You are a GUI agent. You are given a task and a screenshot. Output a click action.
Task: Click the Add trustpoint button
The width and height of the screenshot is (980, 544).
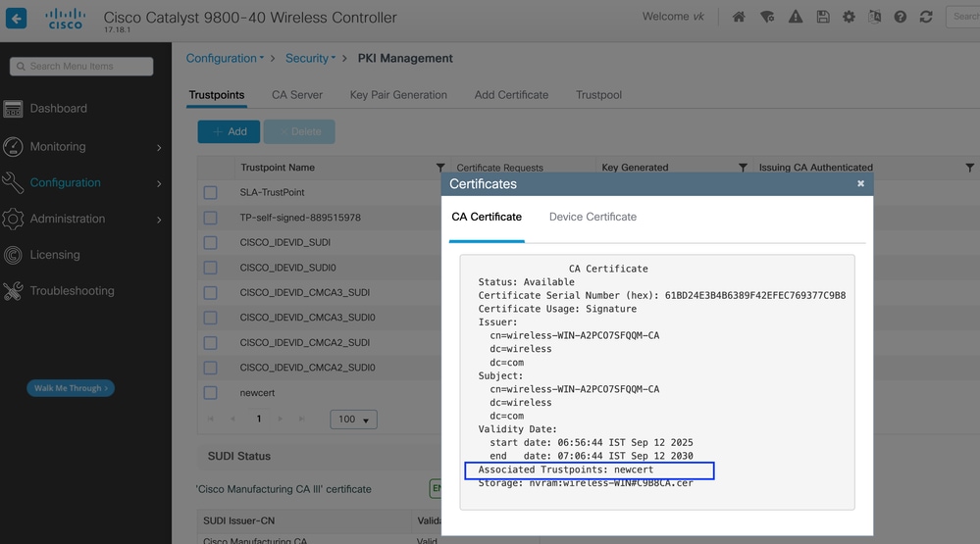229,131
